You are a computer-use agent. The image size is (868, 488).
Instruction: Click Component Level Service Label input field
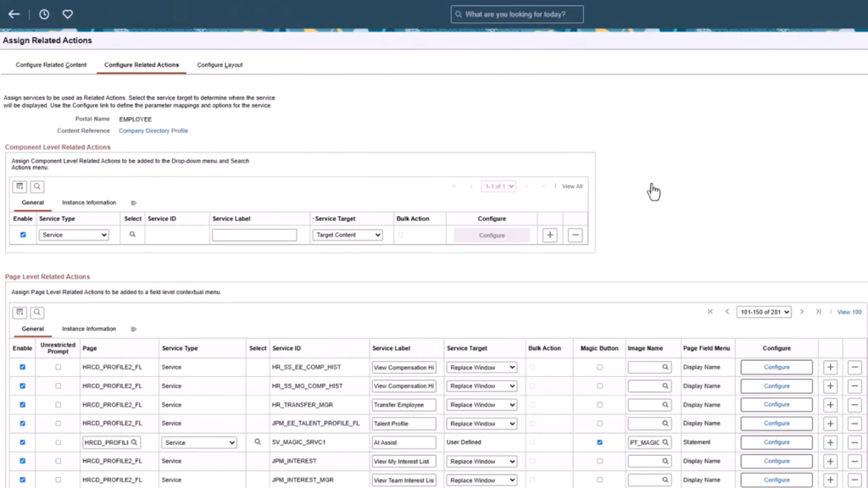254,236
